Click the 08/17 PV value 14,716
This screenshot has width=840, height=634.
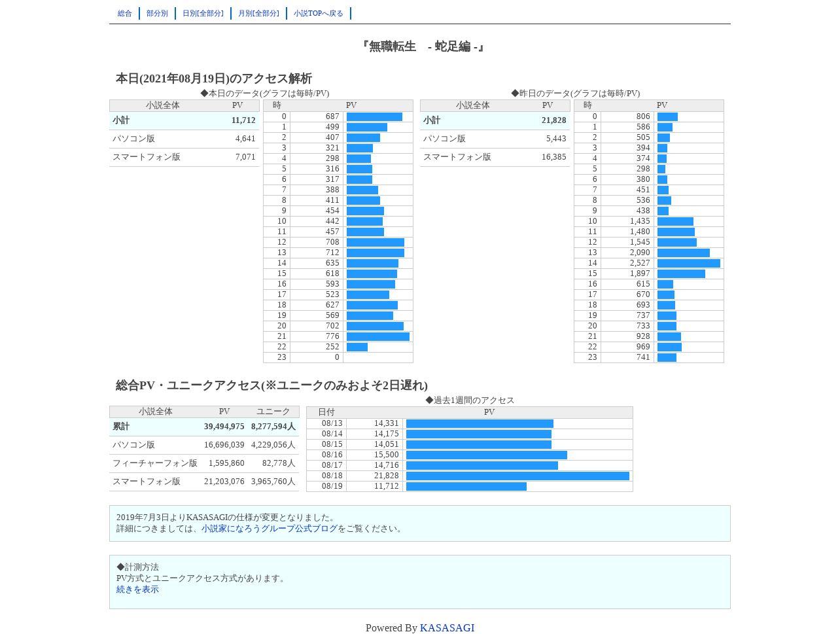pos(387,465)
